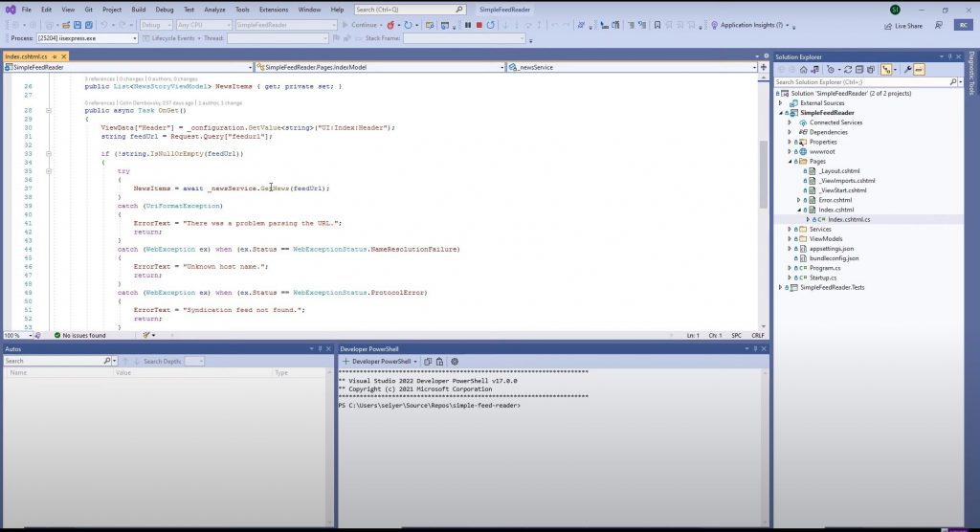Click the Hot Reload flame icon
The width and height of the screenshot is (980, 532).
click(x=390, y=25)
